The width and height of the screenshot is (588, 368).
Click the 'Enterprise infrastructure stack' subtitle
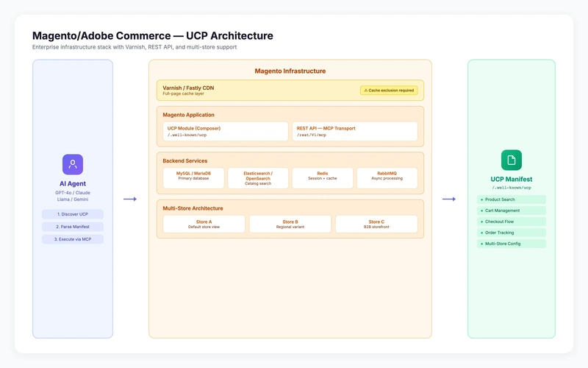pyautogui.click(x=135, y=47)
